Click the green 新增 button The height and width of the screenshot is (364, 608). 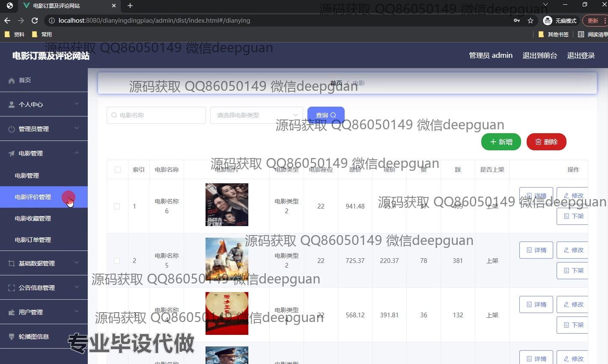coord(501,142)
